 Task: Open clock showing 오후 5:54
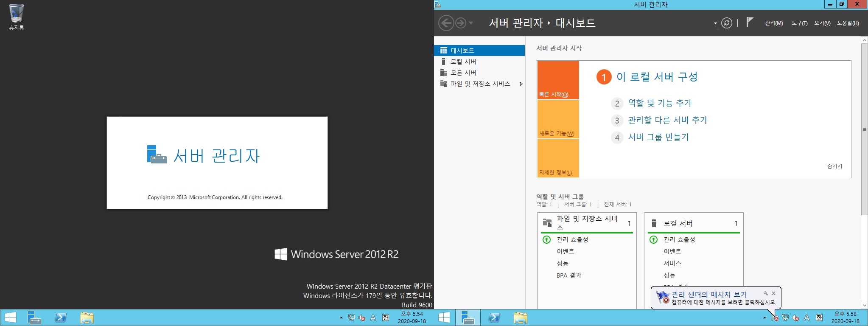(x=412, y=318)
